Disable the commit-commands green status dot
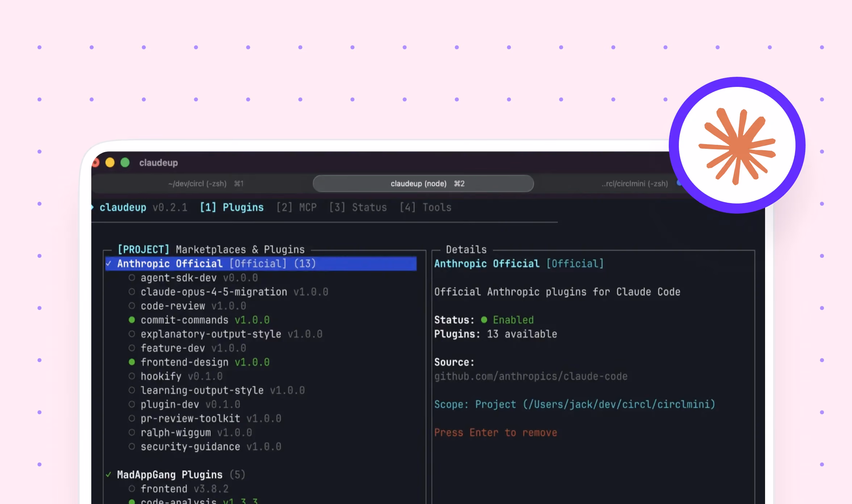The width and height of the screenshot is (852, 504). click(x=132, y=320)
